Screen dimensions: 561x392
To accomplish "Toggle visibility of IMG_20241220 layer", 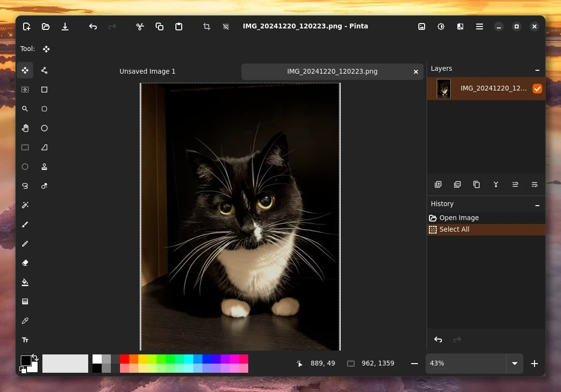I will point(537,89).
